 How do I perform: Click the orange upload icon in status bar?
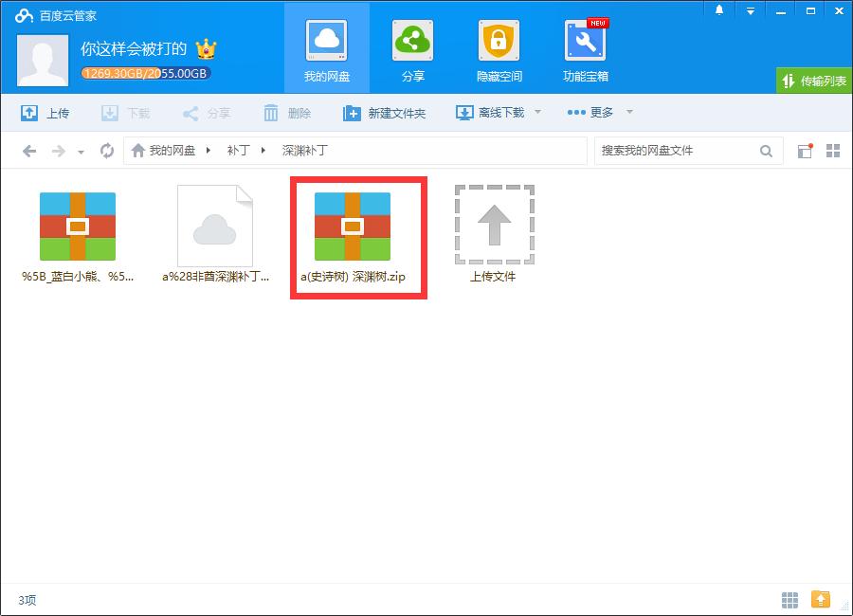(x=821, y=599)
